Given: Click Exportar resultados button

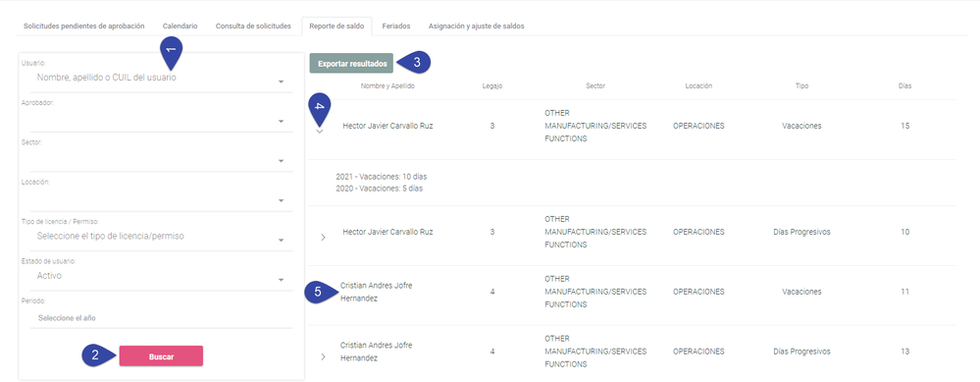Looking at the screenshot, I should tap(351, 63).
